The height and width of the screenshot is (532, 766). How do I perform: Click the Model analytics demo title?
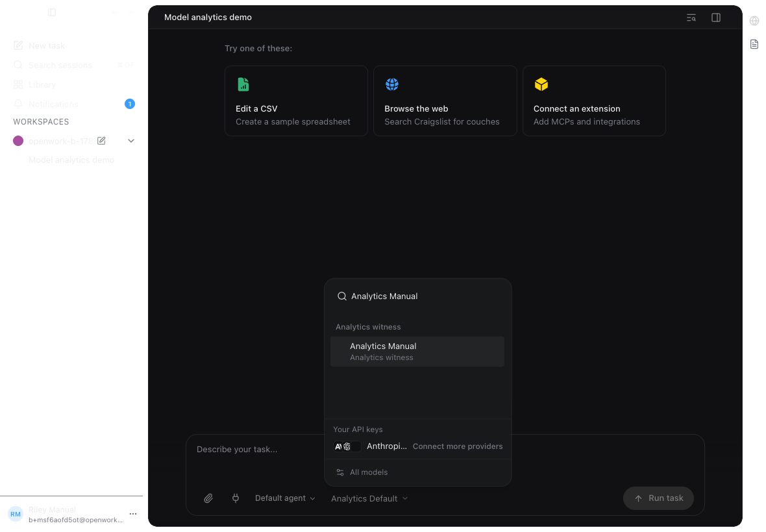208,17
